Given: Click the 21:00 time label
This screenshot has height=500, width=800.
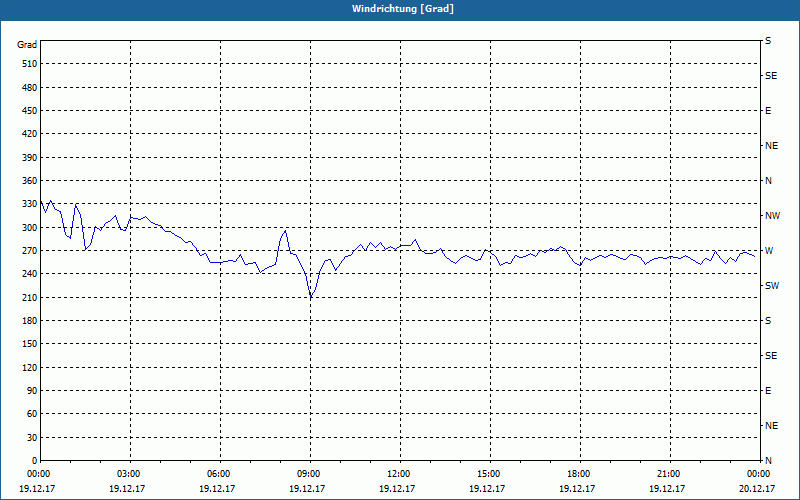Looking at the screenshot, I should point(670,474).
